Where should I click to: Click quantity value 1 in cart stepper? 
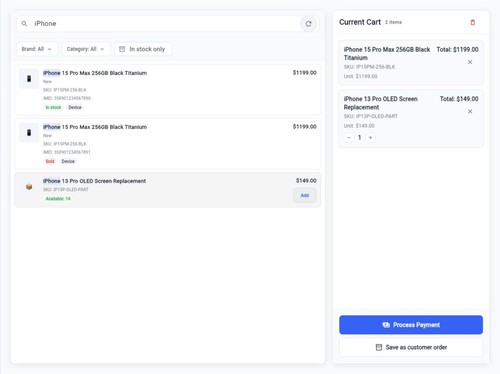pyautogui.click(x=359, y=137)
